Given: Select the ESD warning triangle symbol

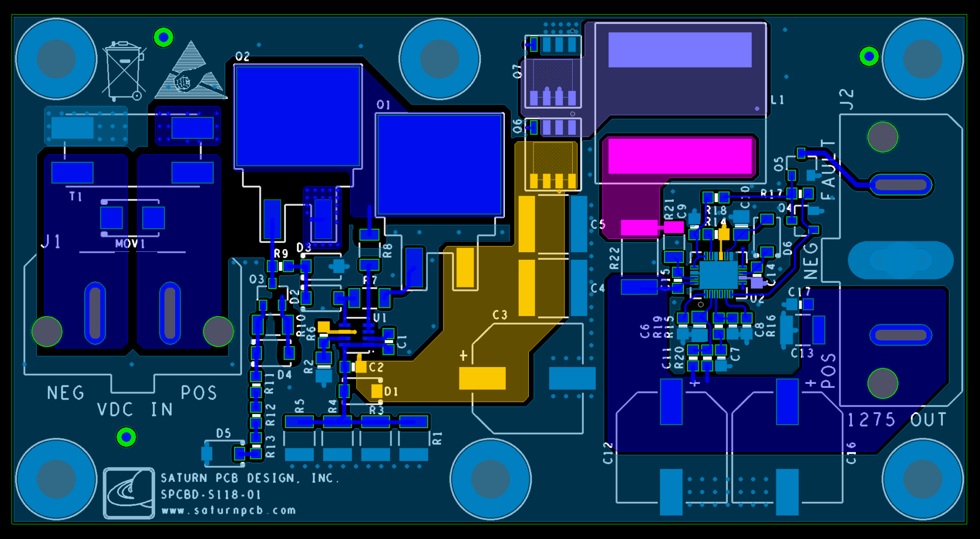Looking at the screenshot, I should tap(191, 74).
